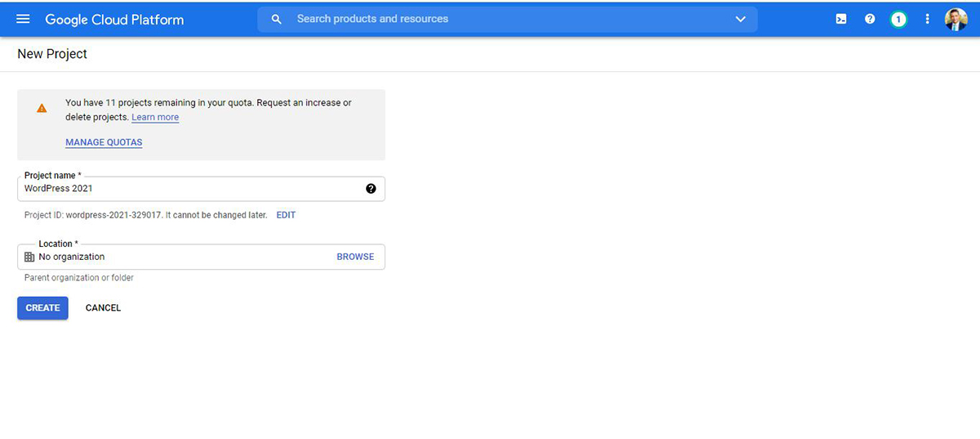The image size is (980, 439).
Task: Open the Help question mark icon
Action: pos(870,19)
